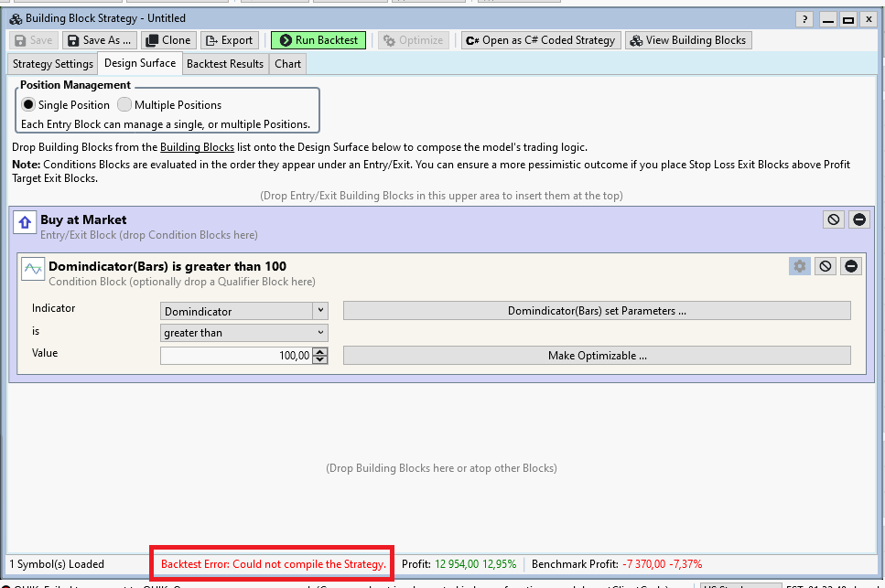Open the condition block settings gear
The width and height of the screenshot is (885, 588).
(x=799, y=265)
